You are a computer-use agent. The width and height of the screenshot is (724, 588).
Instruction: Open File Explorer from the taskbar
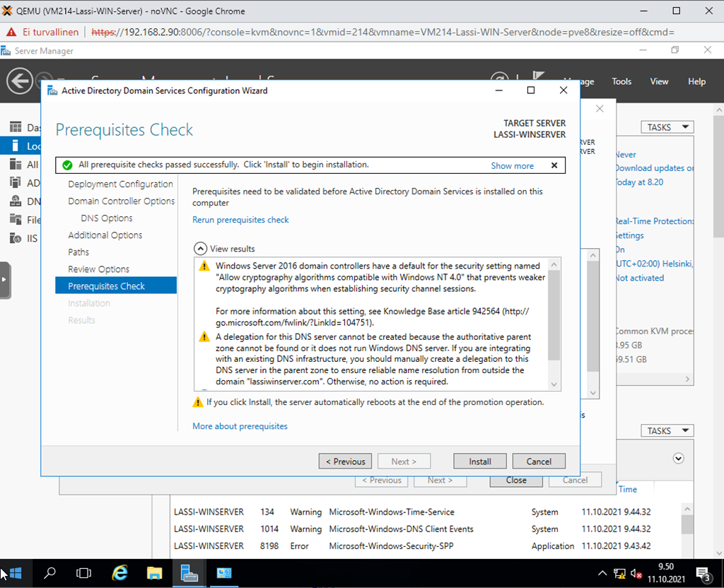click(x=154, y=573)
